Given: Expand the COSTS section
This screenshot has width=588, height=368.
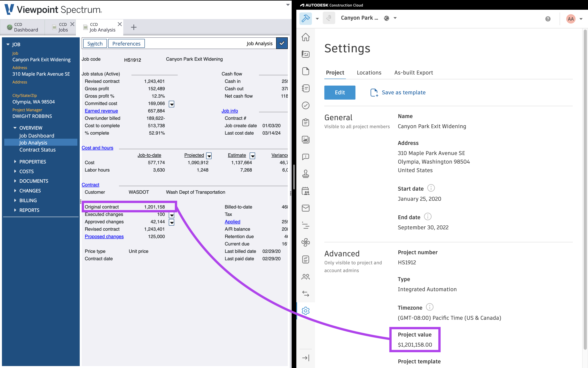Looking at the screenshot, I should pos(15,171).
